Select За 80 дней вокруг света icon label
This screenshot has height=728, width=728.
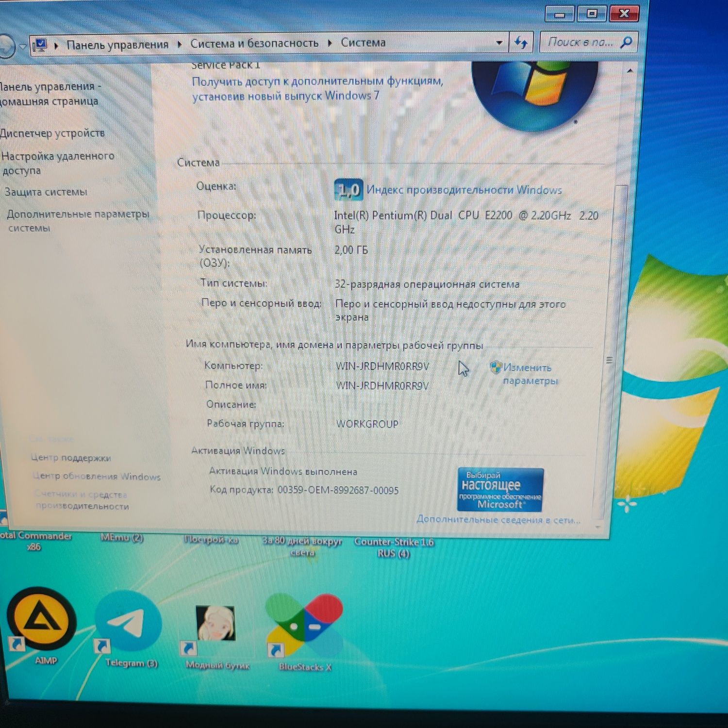click(x=302, y=546)
